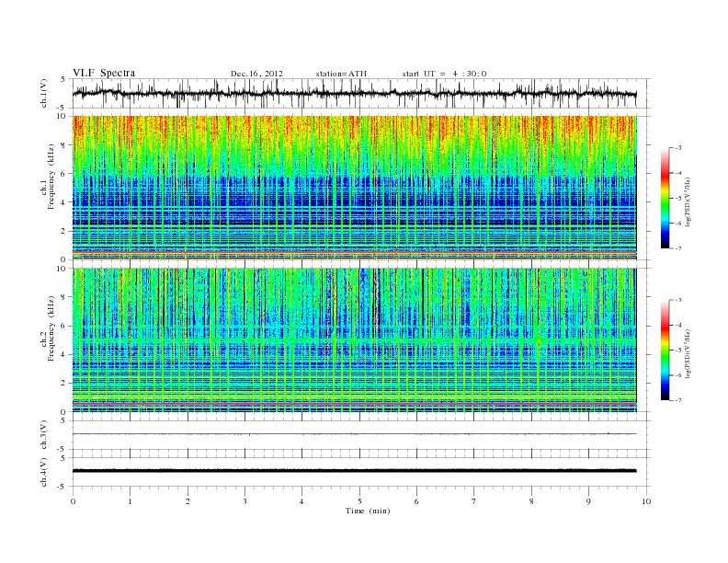Click the "1" time axis tick label
728x563 pixels.
[x=130, y=501]
